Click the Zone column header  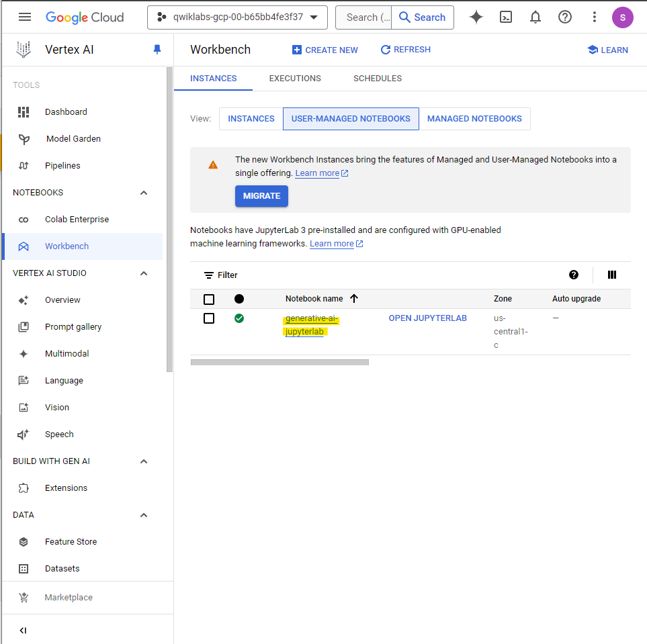pos(503,299)
